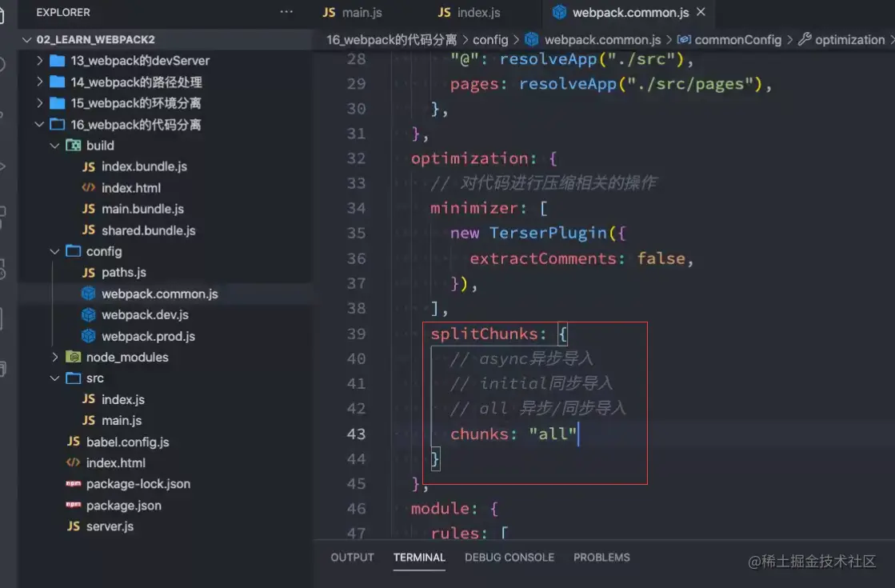Click breadcrumb 16_webpack的代码分离
Image resolution: width=895 pixels, height=588 pixels.
pyautogui.click(x=392, y=39)
